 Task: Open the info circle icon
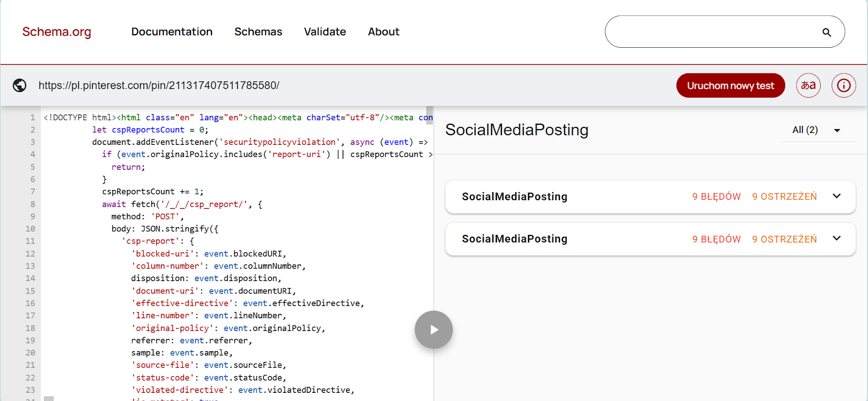click(x=844, y=85)
